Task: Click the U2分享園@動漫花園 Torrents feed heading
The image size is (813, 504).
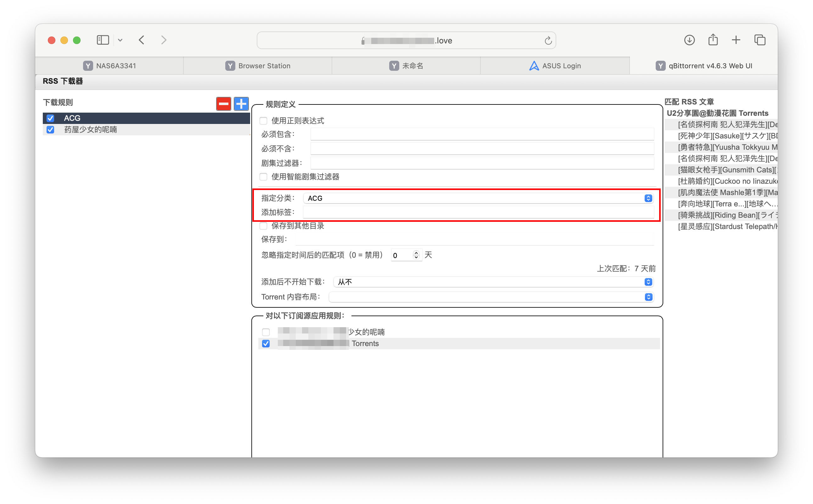Action: (x=717, y=113)
